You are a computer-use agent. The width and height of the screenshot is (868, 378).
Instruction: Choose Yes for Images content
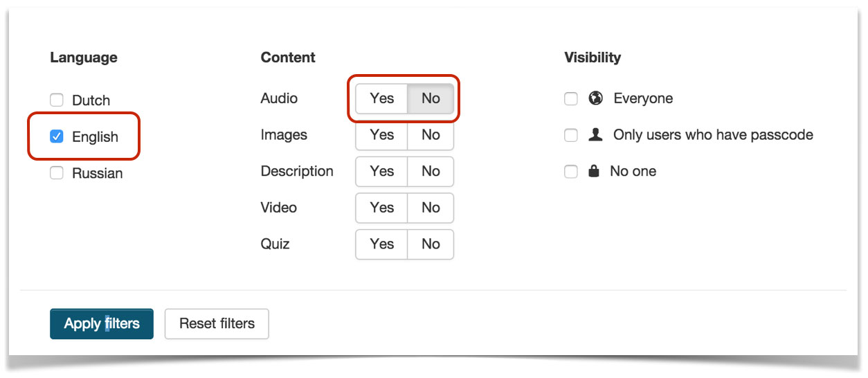(x=381, y=135)
